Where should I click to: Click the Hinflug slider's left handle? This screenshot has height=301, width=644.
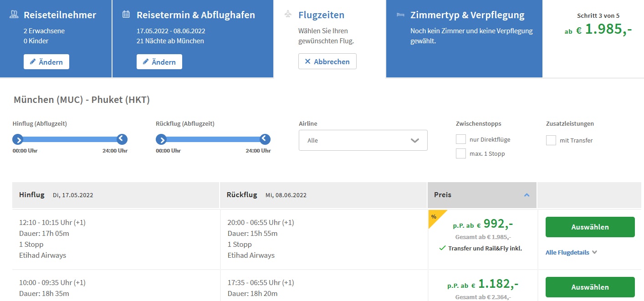(x=18, y=139)
